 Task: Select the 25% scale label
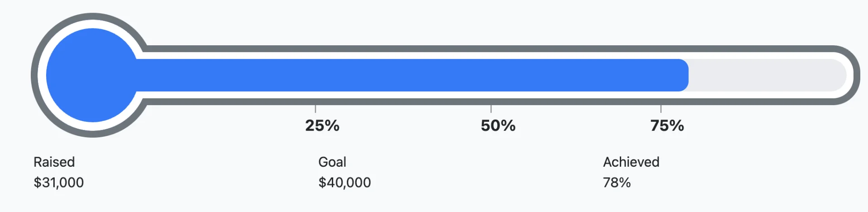tap(322, 125)
